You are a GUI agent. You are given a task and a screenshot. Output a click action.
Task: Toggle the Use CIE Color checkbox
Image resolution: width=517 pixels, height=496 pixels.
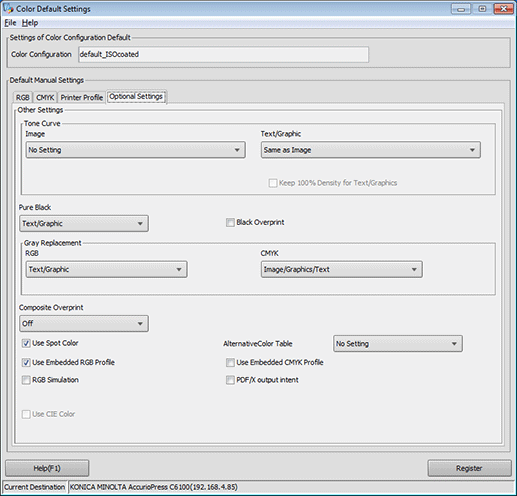pos(26,414)
